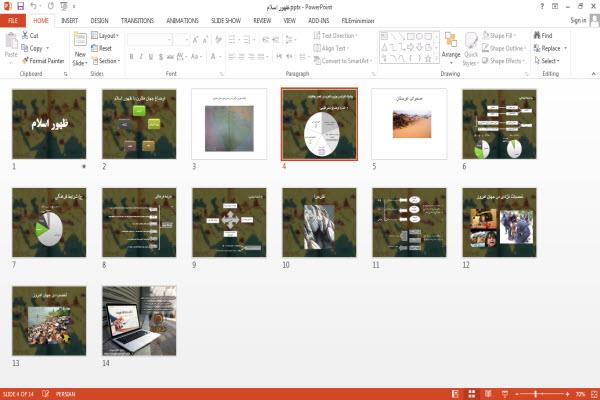
Task: Select slide 5 desert photo thumbnail
Action: 409,124
